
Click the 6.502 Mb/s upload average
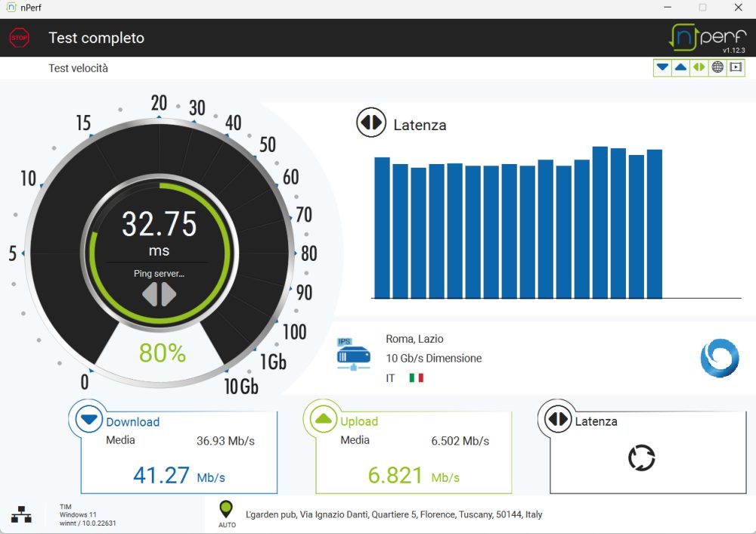(x=460, y=441)
